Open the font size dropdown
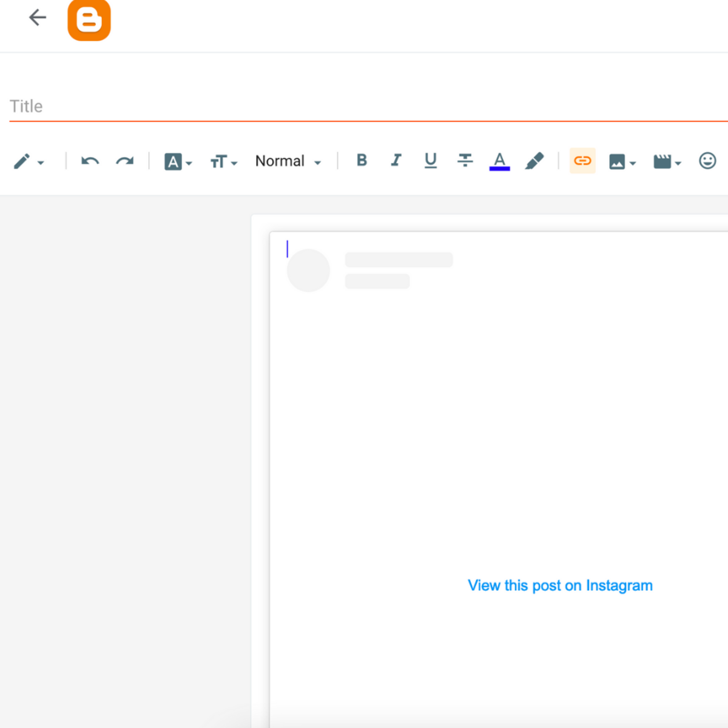This screenshot has width=728, height=728. [223, 161]
